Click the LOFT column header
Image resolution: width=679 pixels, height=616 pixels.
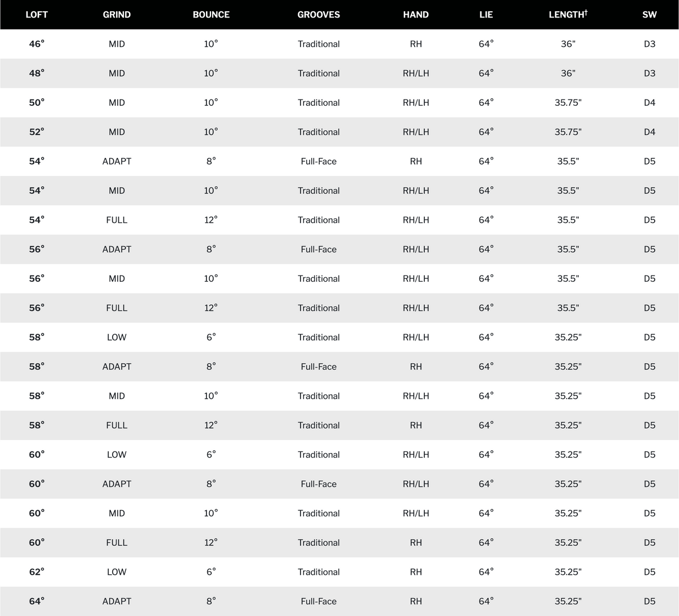coord(37,15)
